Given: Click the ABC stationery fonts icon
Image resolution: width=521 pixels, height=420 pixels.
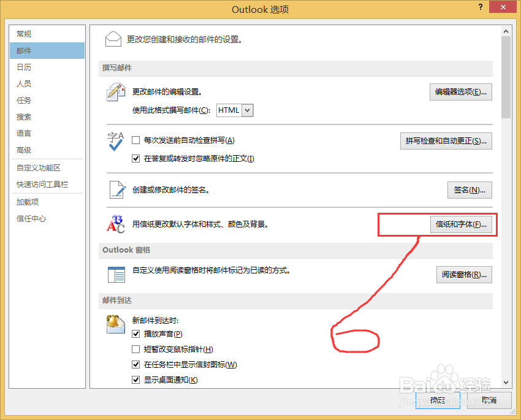Looking at the screenshot, I should point(116,224).
